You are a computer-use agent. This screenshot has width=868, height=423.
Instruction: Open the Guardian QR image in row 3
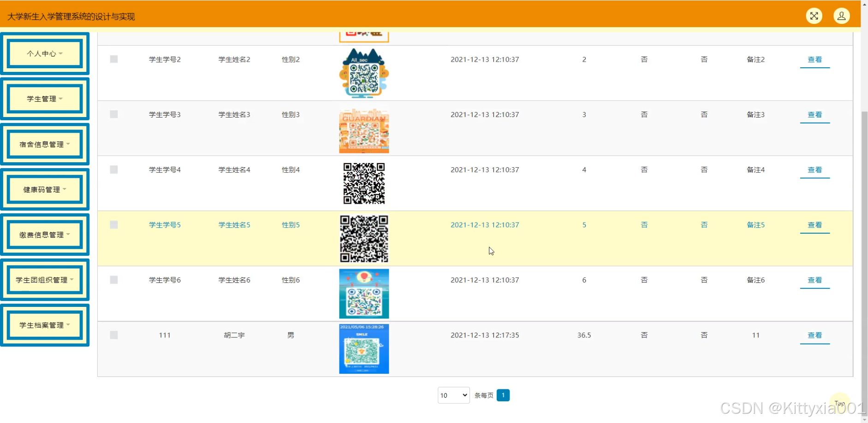coord(364,131)
